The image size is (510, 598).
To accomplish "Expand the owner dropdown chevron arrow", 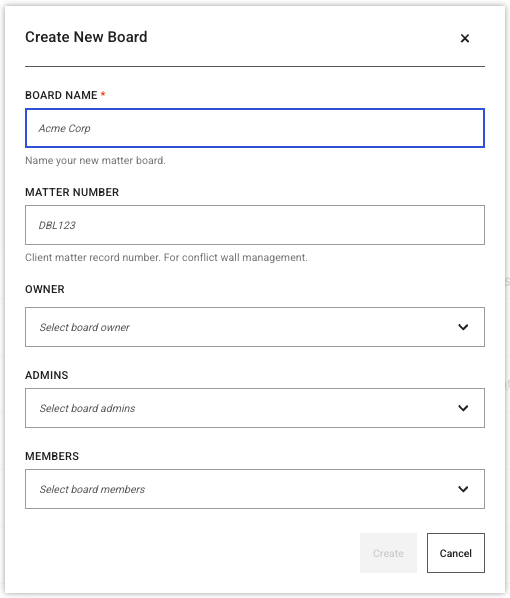I will click(463, 327).
